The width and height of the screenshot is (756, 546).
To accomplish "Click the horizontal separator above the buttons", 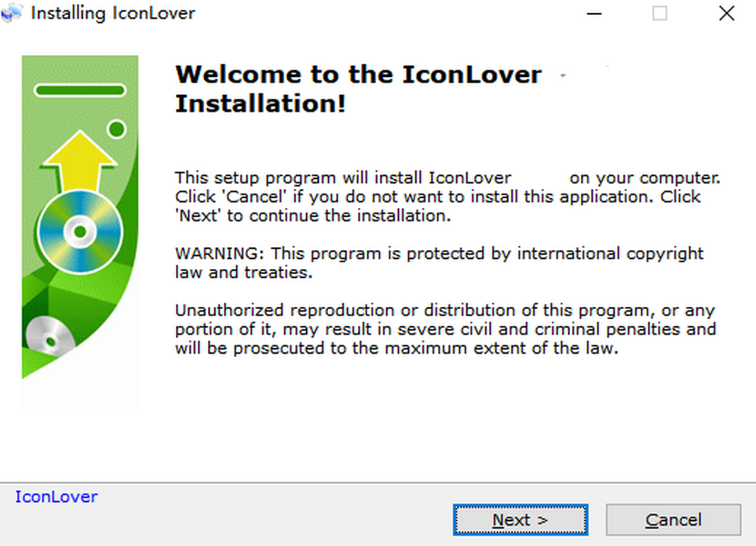I will pyautogui.click(x=378, y=483).
